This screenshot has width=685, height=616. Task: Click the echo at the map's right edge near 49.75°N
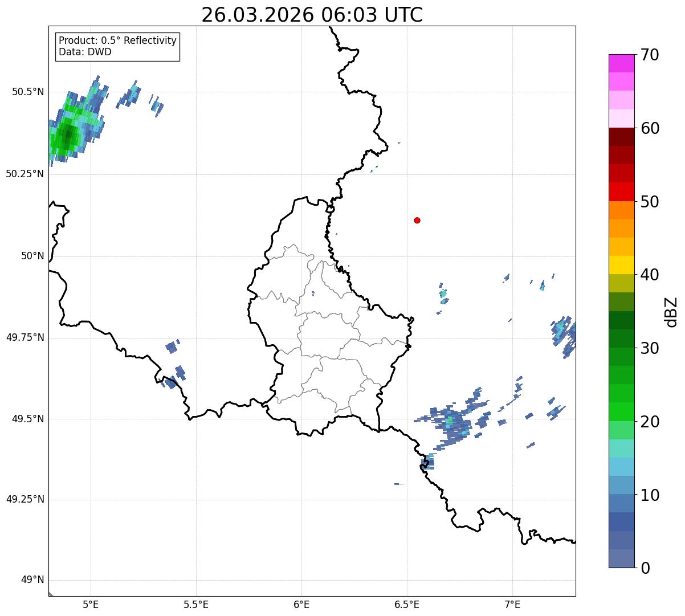[564, 336]
